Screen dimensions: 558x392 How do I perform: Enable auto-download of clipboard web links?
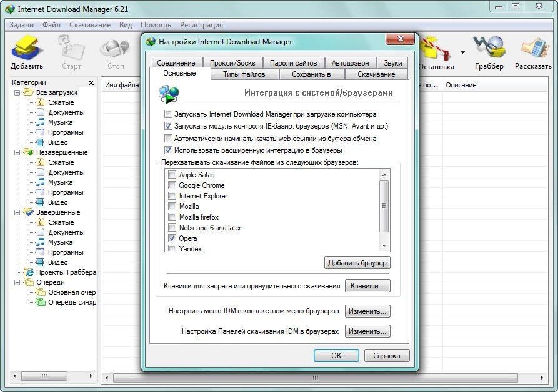click(168, 138)
